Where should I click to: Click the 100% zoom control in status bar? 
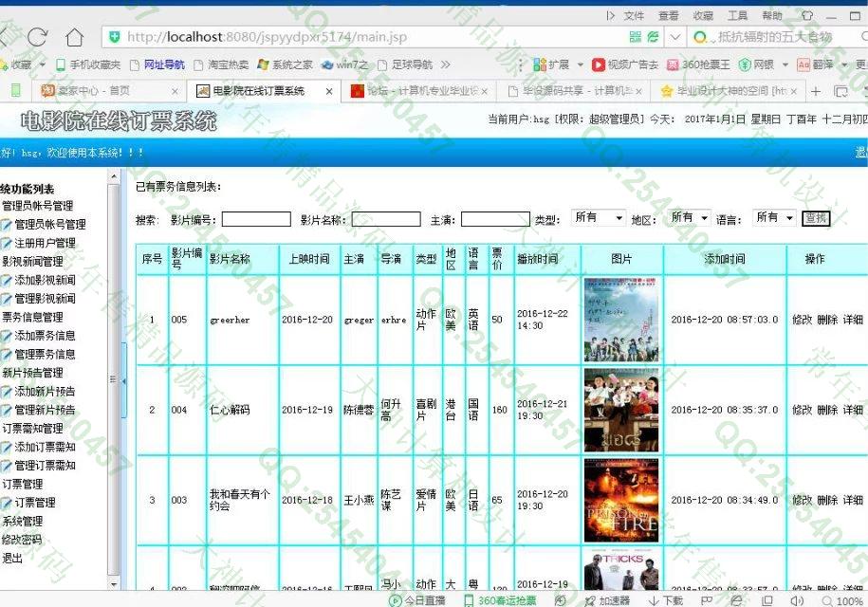843,601
